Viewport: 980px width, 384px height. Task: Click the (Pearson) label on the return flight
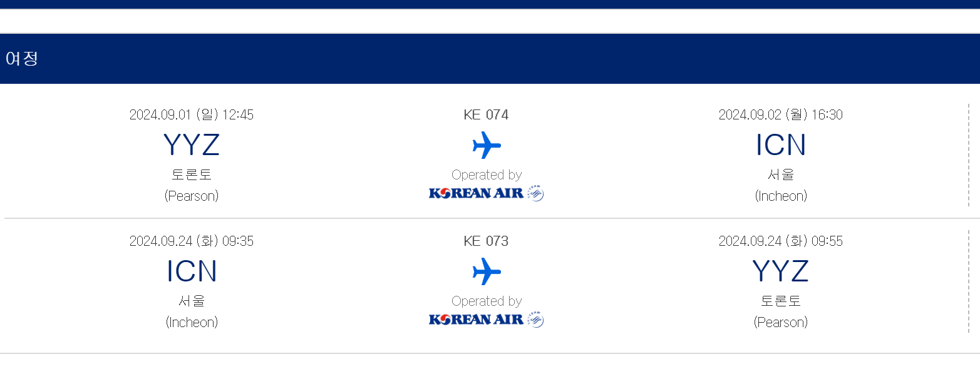780,323
